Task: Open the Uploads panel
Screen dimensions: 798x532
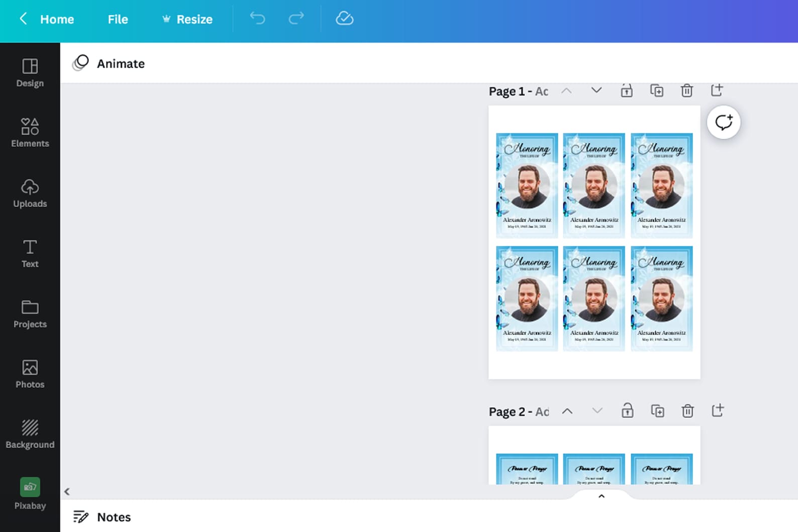Action: (30, 193)
